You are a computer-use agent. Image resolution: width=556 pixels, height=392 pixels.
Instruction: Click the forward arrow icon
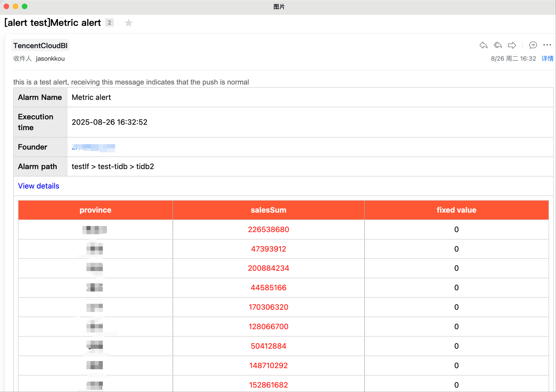512,45
